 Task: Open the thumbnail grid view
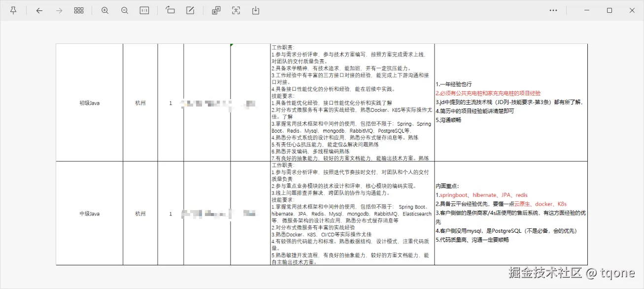(x=79, y=10)
